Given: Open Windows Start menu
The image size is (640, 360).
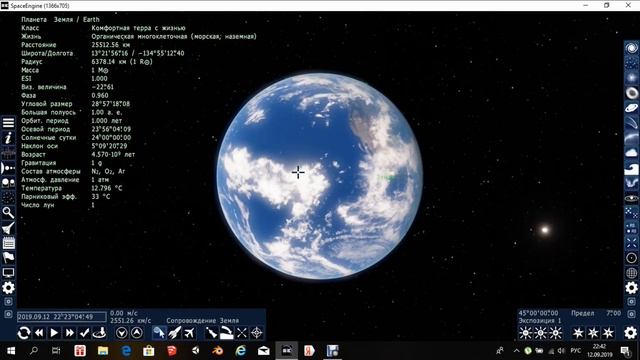Looking at the screenshot, I should coord(11,351).
